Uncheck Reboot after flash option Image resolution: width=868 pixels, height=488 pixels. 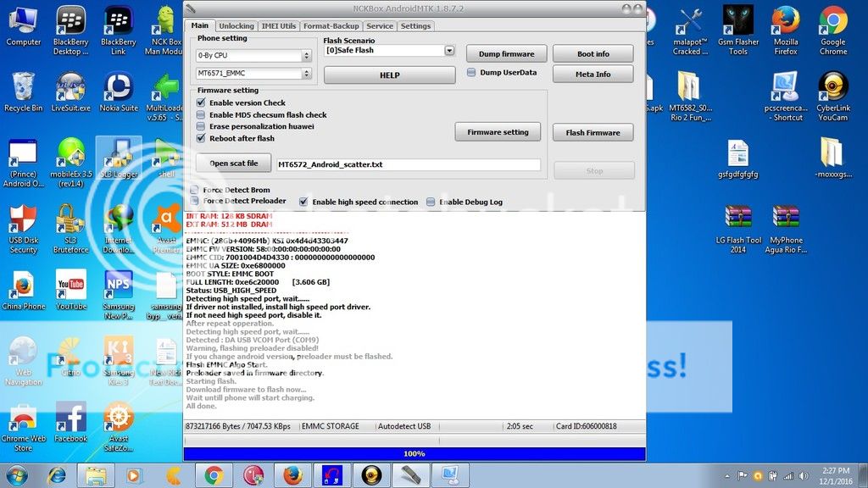(201, 138)
